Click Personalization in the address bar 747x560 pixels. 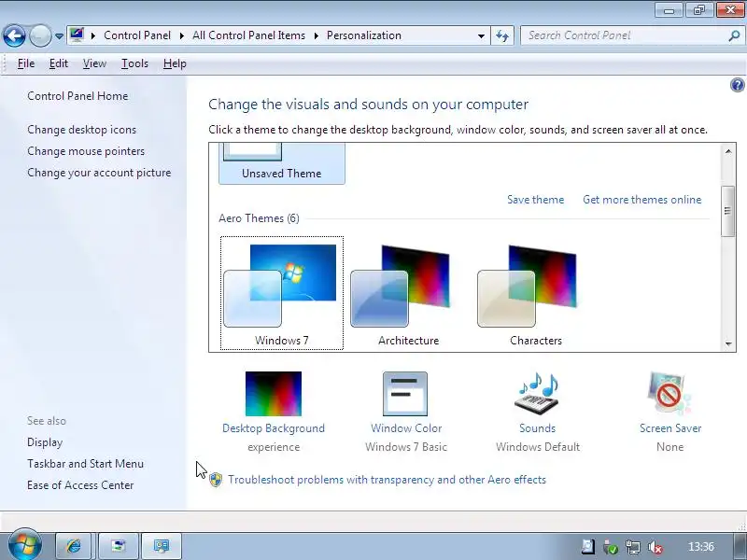[364, 35]
